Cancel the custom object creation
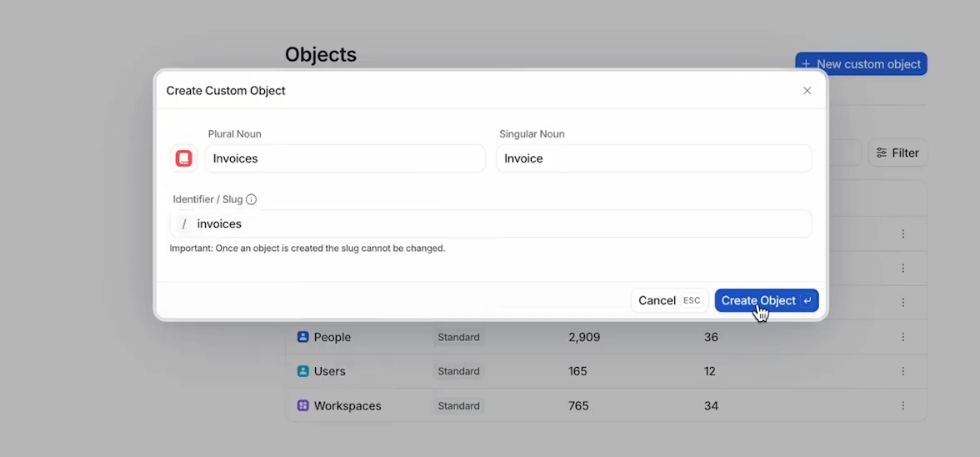Image resolution: width=980 pixels, height=457 pixels. coord(669,301)
